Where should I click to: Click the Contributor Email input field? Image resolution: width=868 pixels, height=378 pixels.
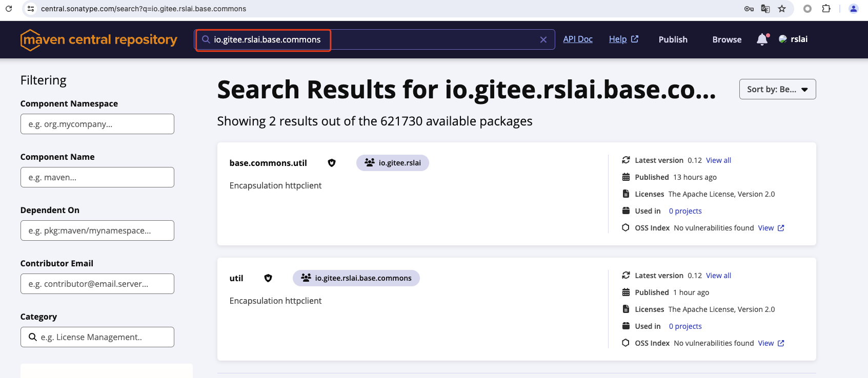tap(97, 284)
